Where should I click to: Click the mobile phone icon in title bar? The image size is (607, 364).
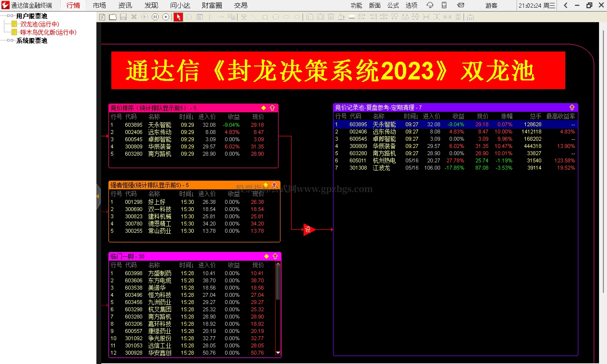(444, 5)
